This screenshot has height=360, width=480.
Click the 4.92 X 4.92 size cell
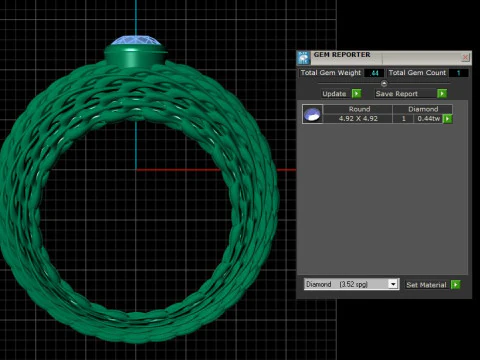click(x=358, y=119)
